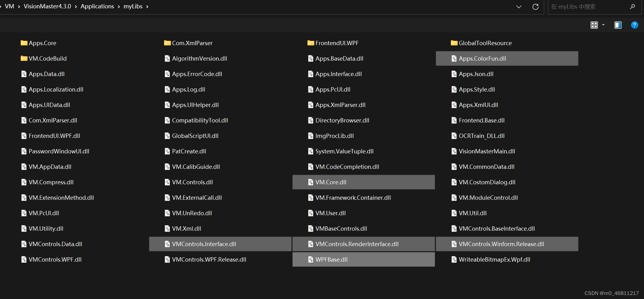The width and height of the screenshot is (644, 299).
Task: Click the refresh icon in the address bar
Action: (536, 6)
